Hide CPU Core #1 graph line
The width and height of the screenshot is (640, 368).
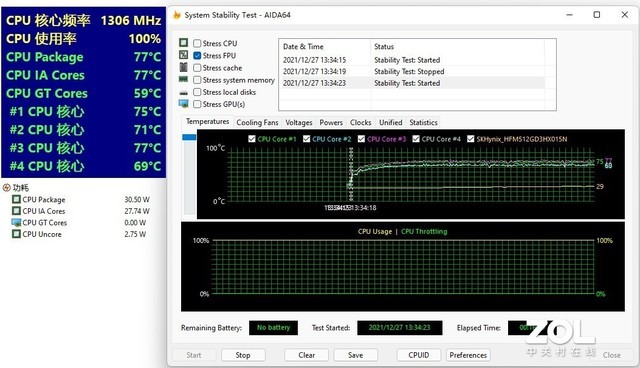(x=252, y=139)
